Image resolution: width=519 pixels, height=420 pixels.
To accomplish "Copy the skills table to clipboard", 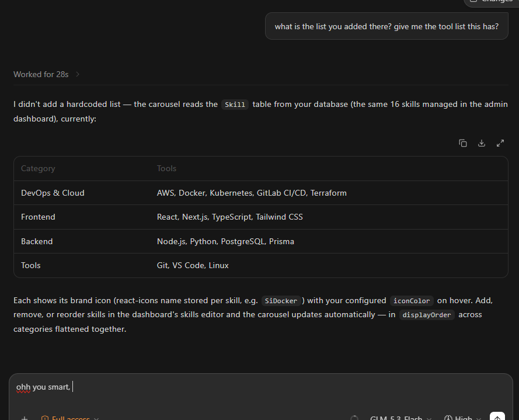I will (463, 143).
